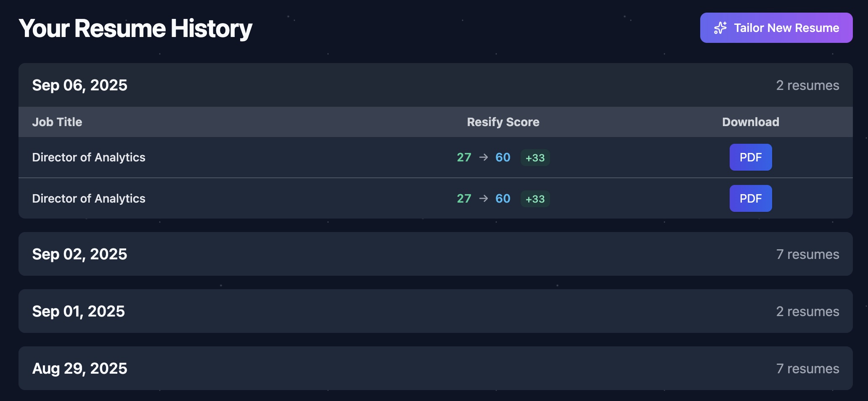The height and width of the screenshot is (401, 868).
Task: Click the sparkle icon on Tailor New Resume
Action: 720,28
